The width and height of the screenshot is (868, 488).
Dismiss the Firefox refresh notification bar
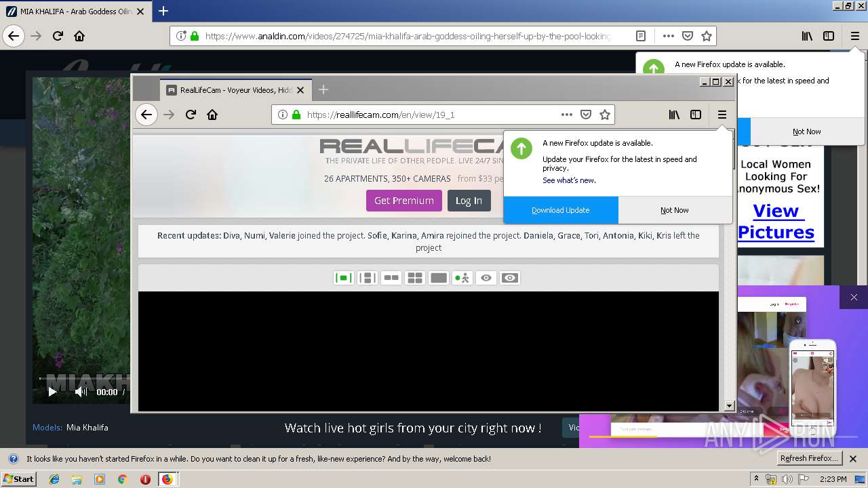coord(854,459)
